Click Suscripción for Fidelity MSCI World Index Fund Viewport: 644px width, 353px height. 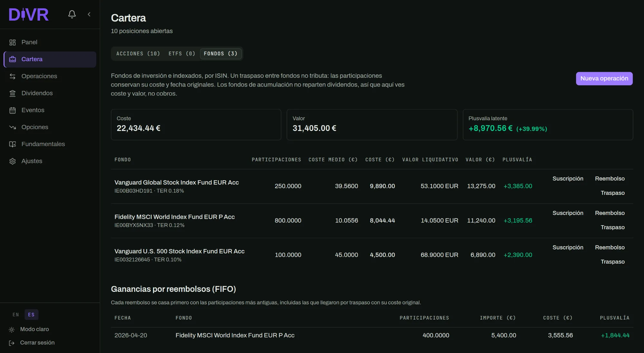click(568, 213)
